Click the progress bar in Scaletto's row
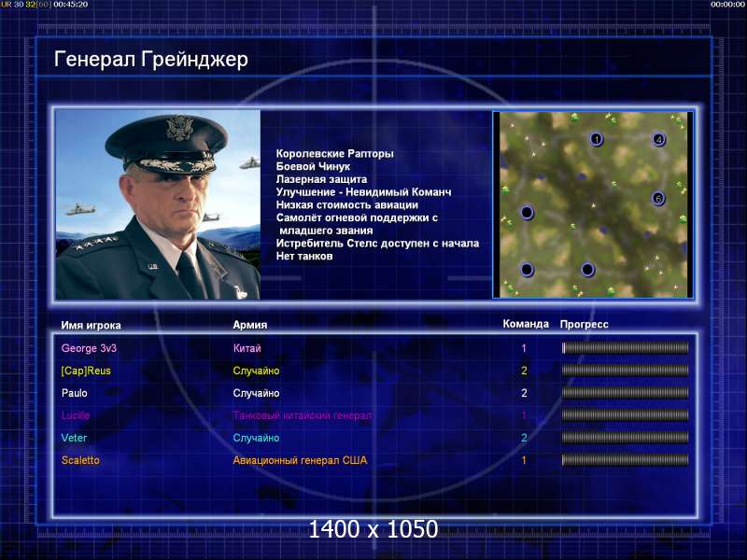Viewport: 747px width, 560px height. (625, 460)
